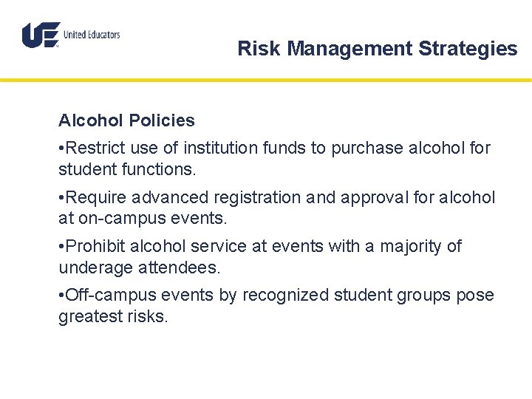Image resolution: width=532 pixels, height=399 pixels.
Task: Click the text 'underage attendees.'
Action: (140, 267)
